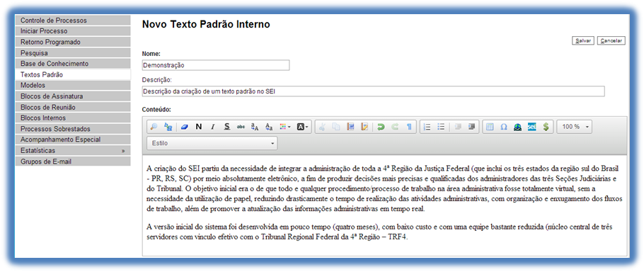
Task: Open the text color palette dropdown
Action: pos(284,127)
